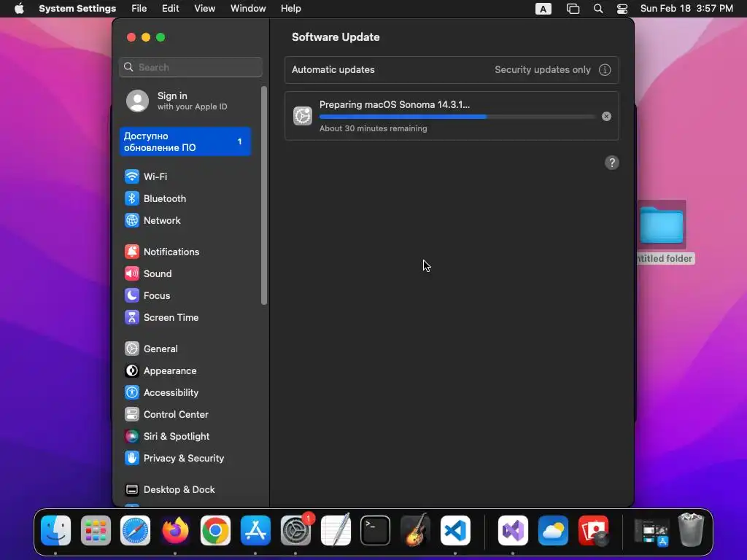Viewport: 747px width, 560px height.
Task: Open the downloads stack in the Dock
Action: click(651, 531)
